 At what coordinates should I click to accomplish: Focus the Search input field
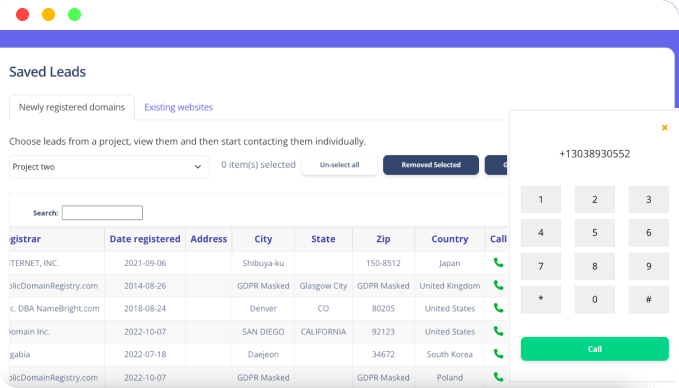click(x=102, y=213)
